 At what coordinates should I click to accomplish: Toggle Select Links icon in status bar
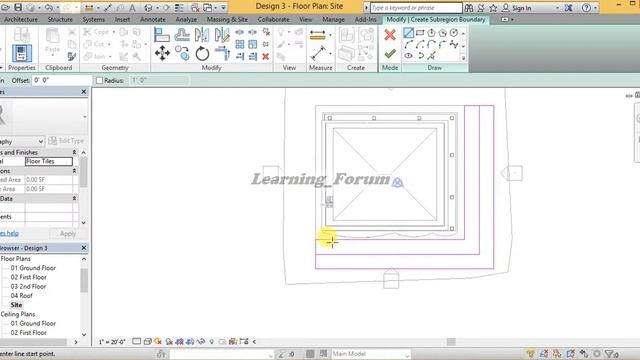click(531, 354)
